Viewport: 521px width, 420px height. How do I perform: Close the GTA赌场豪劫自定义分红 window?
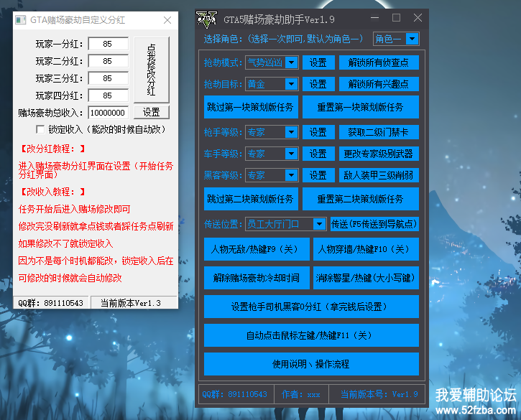167,20
